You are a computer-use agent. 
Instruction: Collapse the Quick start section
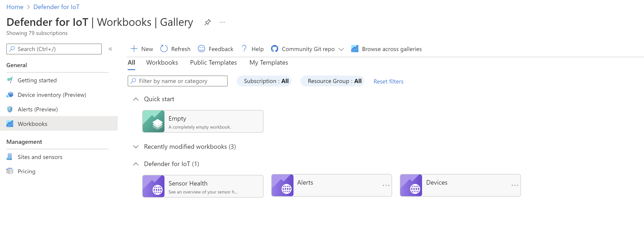pos(136,99)
